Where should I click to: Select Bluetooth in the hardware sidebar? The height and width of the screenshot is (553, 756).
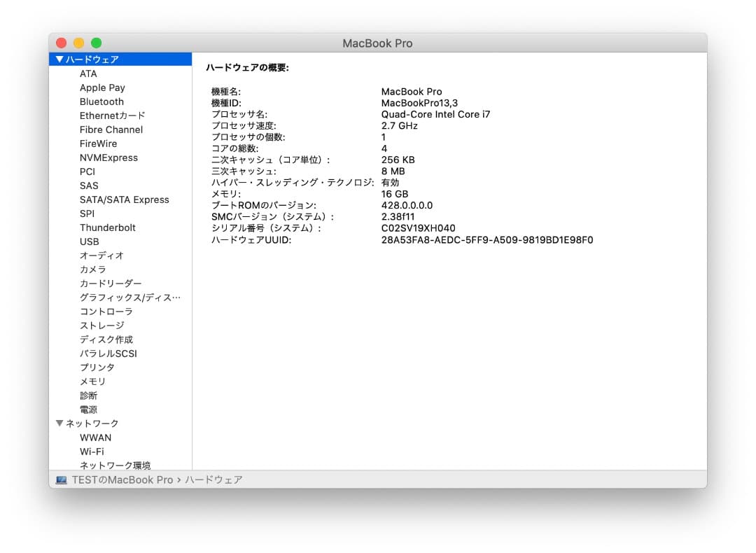[101, 101]
